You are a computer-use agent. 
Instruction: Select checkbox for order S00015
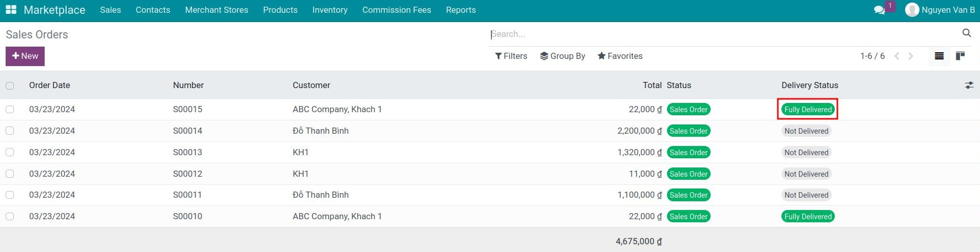pos(10,109)
